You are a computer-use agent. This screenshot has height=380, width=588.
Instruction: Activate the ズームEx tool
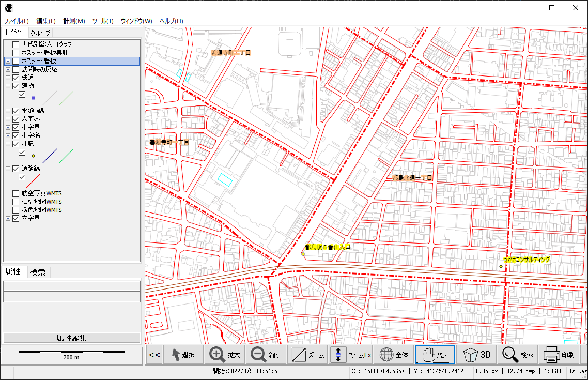click(x=351, y=355)
